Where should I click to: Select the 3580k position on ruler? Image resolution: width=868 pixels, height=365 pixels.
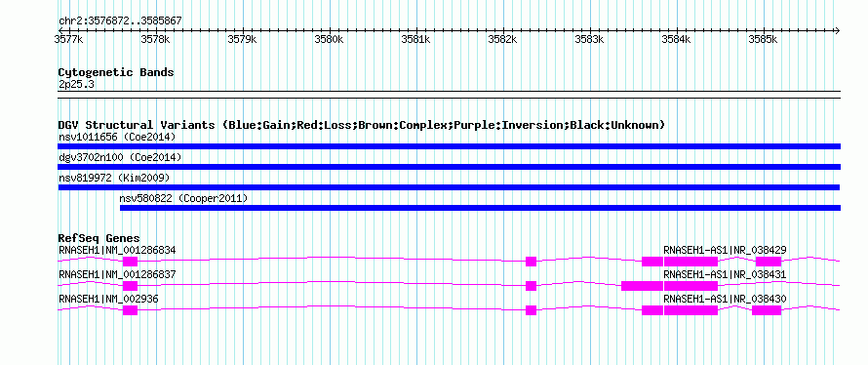(330, 39)
